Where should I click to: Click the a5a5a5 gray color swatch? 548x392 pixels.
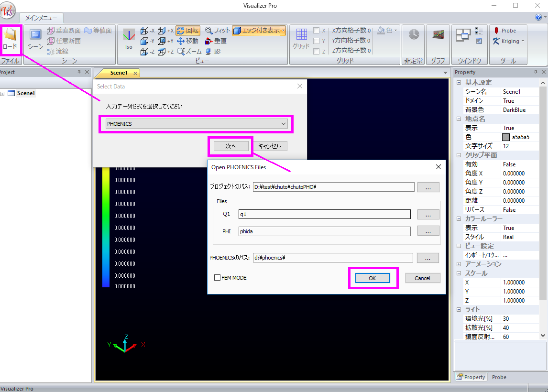point(506,137)
